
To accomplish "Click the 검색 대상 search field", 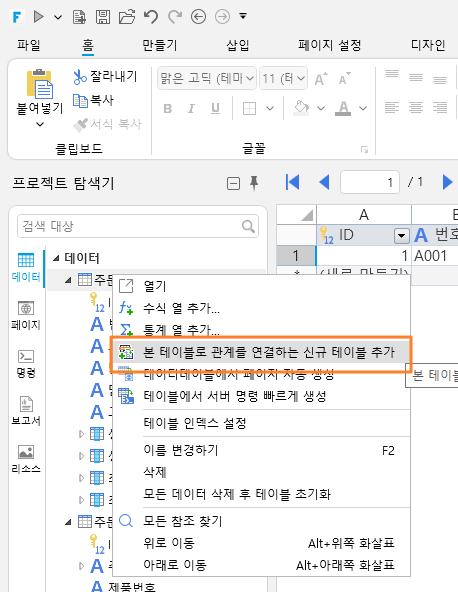I will pos(138,226).
